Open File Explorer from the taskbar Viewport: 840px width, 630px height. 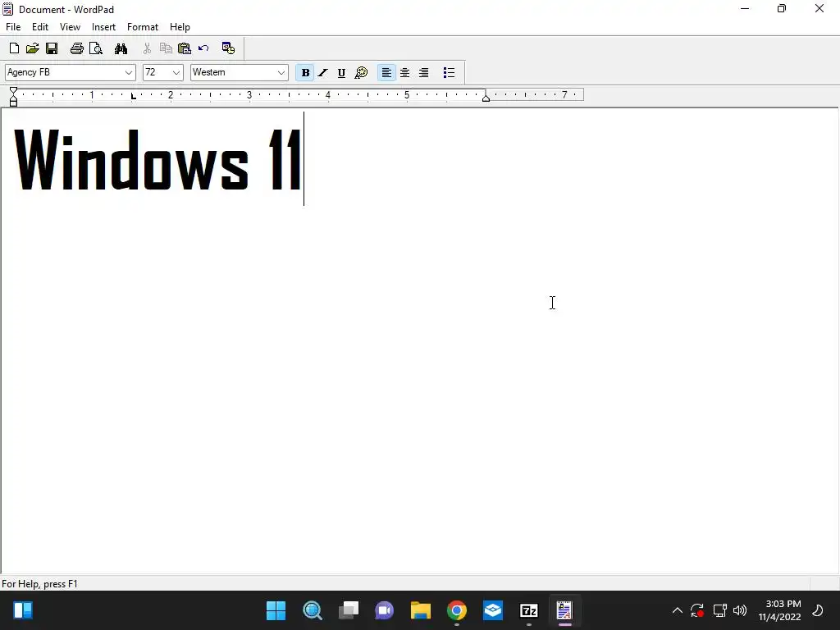pyautogui.click(x=421, y=610)
